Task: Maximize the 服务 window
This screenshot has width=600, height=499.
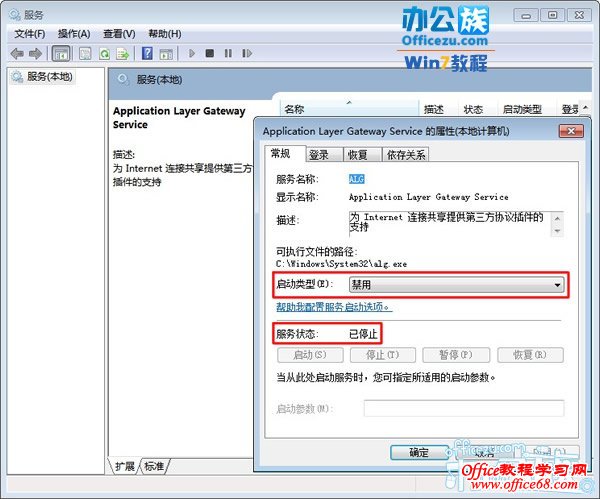Action: (x=552, y=15)
